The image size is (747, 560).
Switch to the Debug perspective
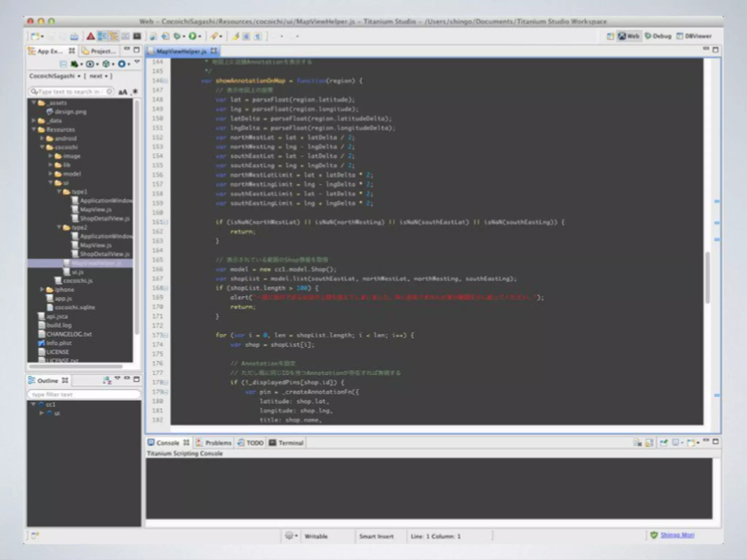(x=658, y=36)
